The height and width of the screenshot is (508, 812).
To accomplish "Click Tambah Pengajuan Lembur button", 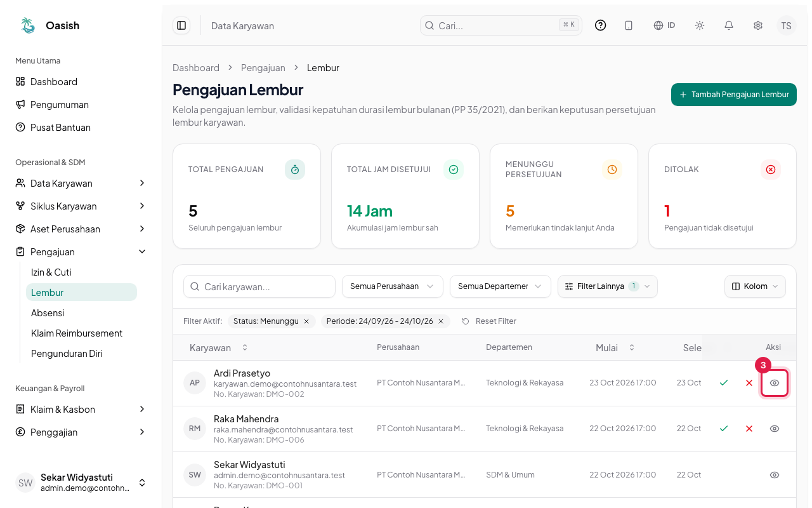I will pos(734,95).
